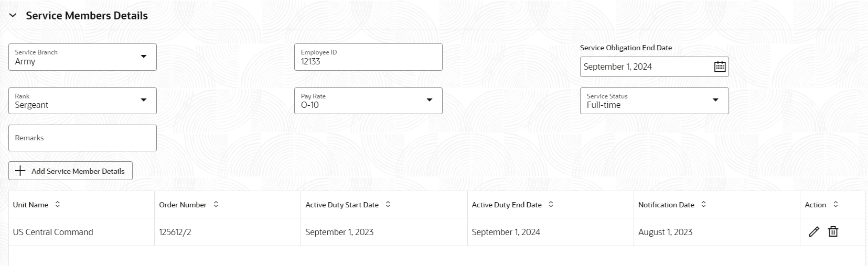Collapse the Service Members Details section
The image size is (868, 266).
tap(13, 16)
